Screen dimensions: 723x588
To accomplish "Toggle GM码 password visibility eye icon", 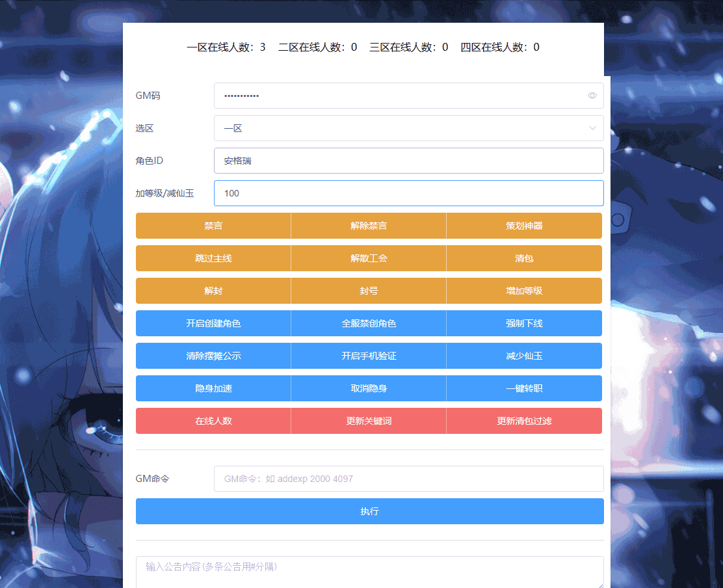I will tap(592, 96).
